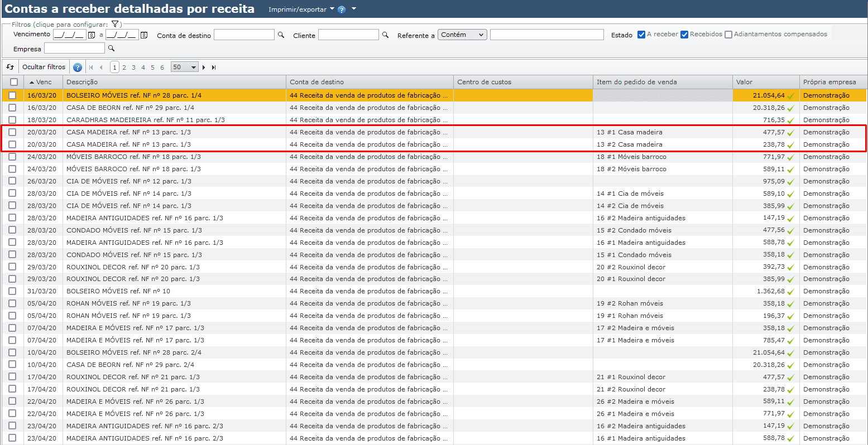The image size is (868, 445).
Task: Click the Cliente filter input
Action: click(348, 35)
